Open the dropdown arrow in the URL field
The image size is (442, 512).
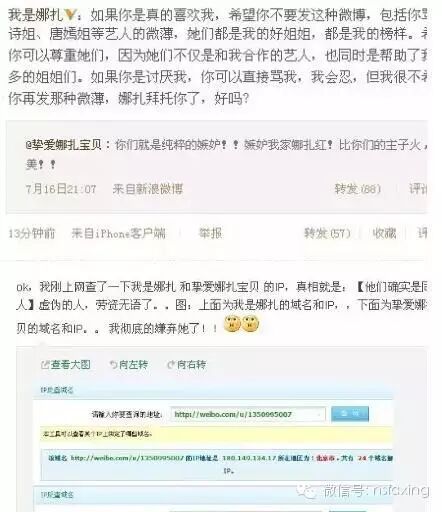pos(319,414)
